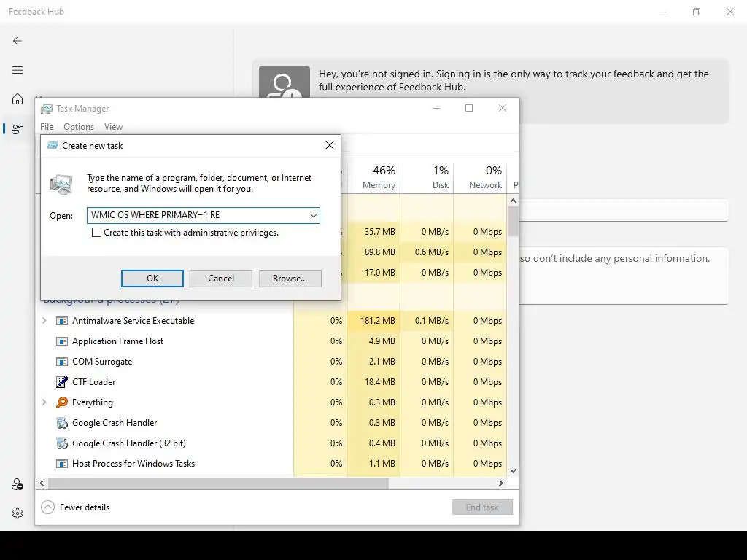Viewport: 747px width, 560px height.
Task: Enable Create this task with administrative privileges
Action: click(x=97, y=233)
